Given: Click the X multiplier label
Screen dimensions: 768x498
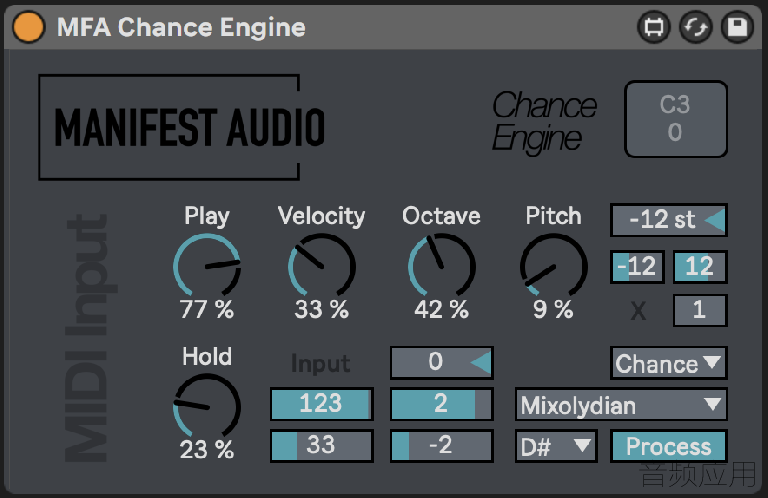Looking at the screenshot, I should (x=638, y=310).
